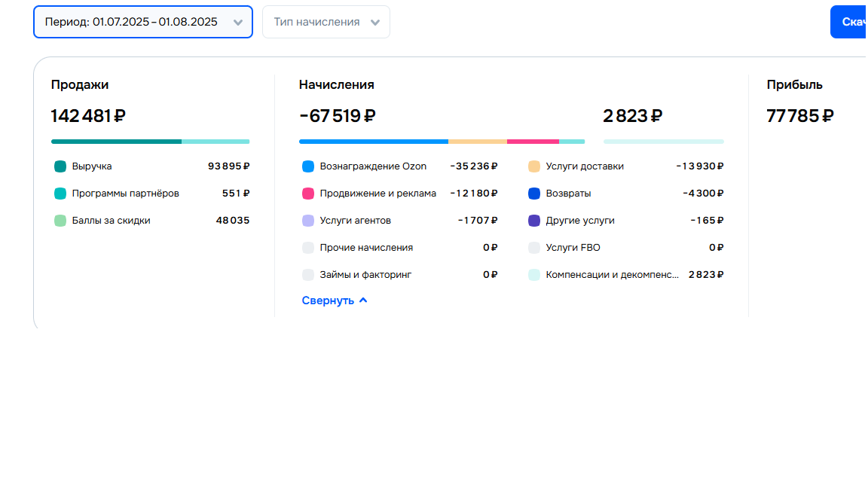Viewport: 868px width, 488px height.
Task: Click the blue Скачать button
Action: point(850,22)
